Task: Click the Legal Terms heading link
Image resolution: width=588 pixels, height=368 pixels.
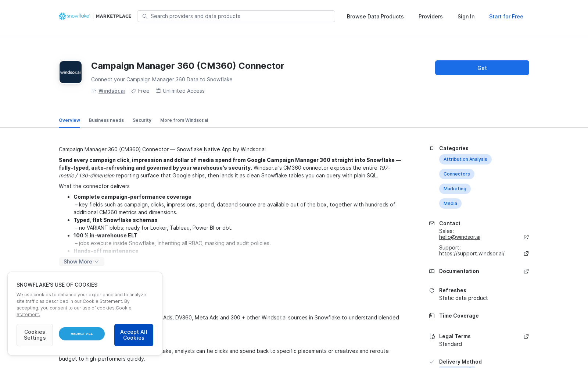Action: coord(455,336)
